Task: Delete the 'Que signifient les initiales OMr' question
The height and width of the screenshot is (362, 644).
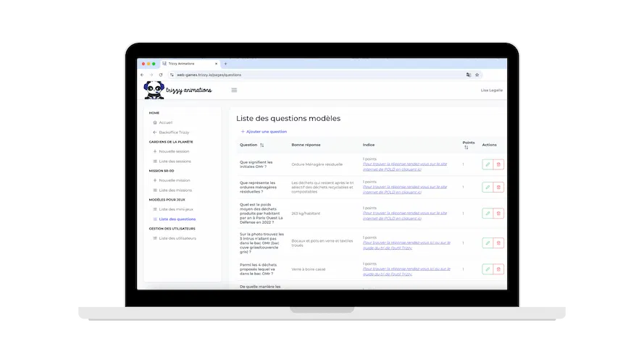Action: [498, 165]
